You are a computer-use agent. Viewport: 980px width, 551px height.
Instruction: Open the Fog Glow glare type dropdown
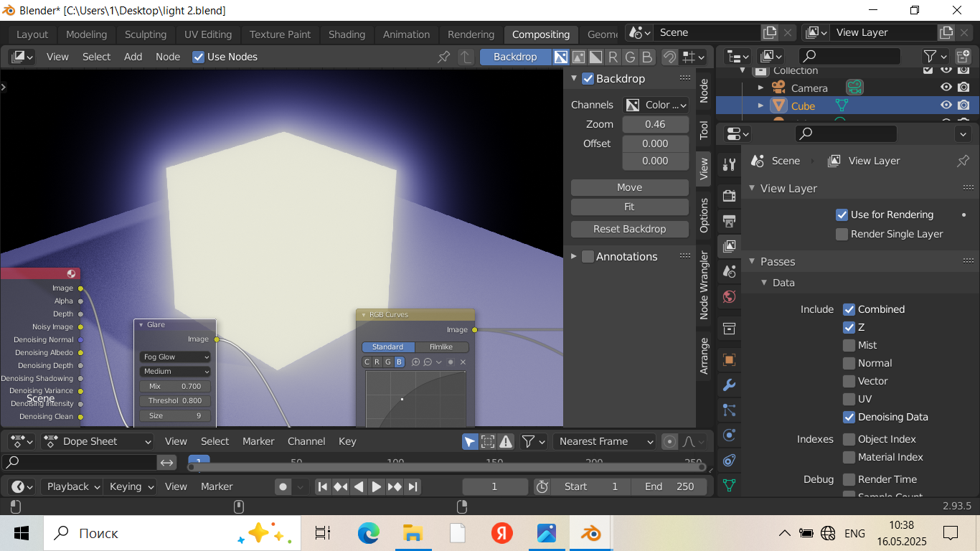coord(175,357)
